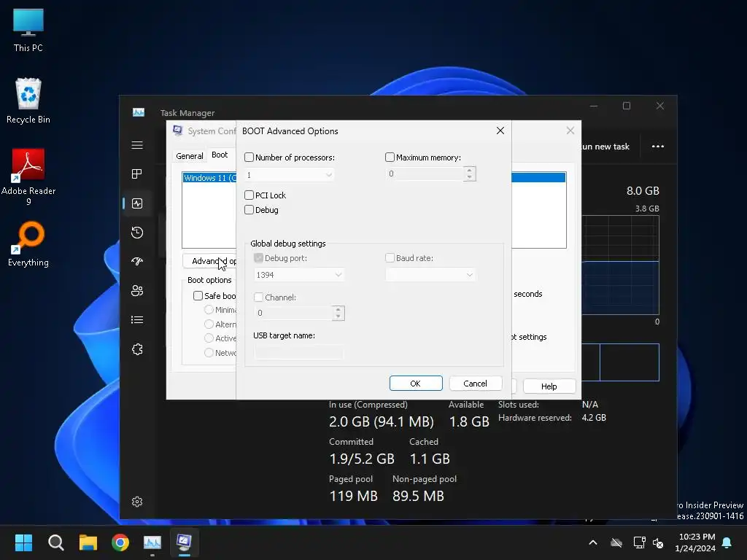
Task: Toggle Debug port checkbox
Action: tap(259, 257)
